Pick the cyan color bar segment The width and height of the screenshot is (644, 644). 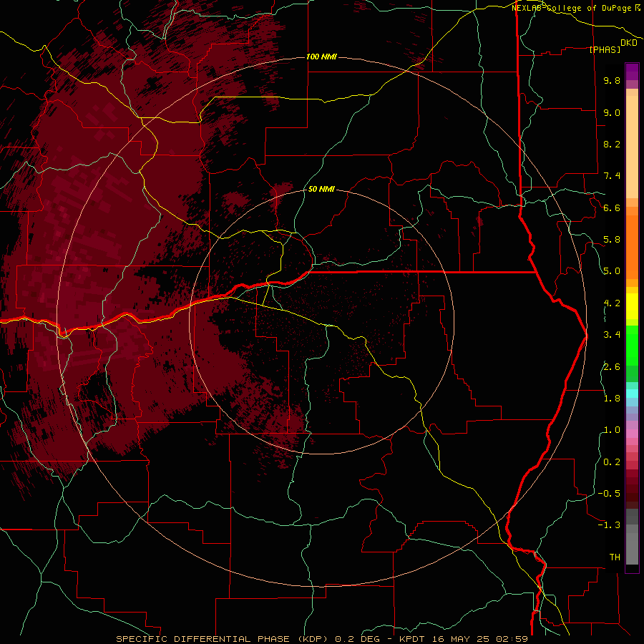pos(632,394)
